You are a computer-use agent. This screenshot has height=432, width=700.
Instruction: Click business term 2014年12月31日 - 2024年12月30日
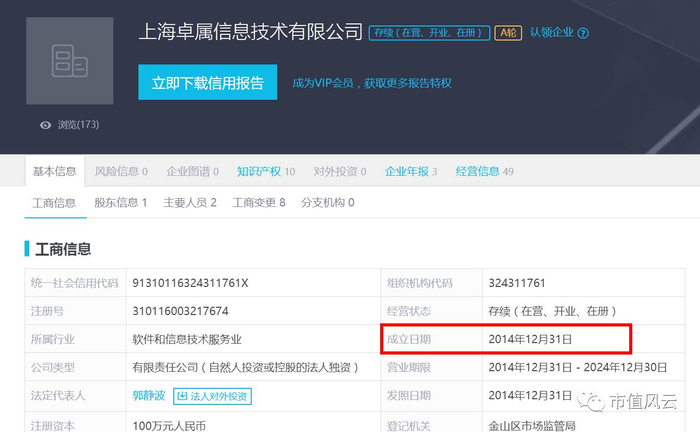[578, 367]
